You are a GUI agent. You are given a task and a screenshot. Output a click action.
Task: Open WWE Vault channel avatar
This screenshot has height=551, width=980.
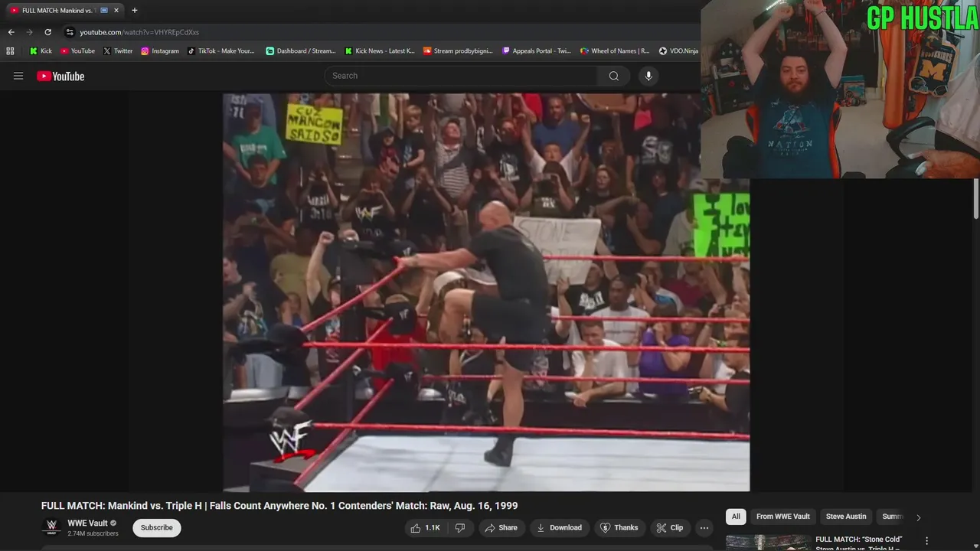tap(51, 527)
